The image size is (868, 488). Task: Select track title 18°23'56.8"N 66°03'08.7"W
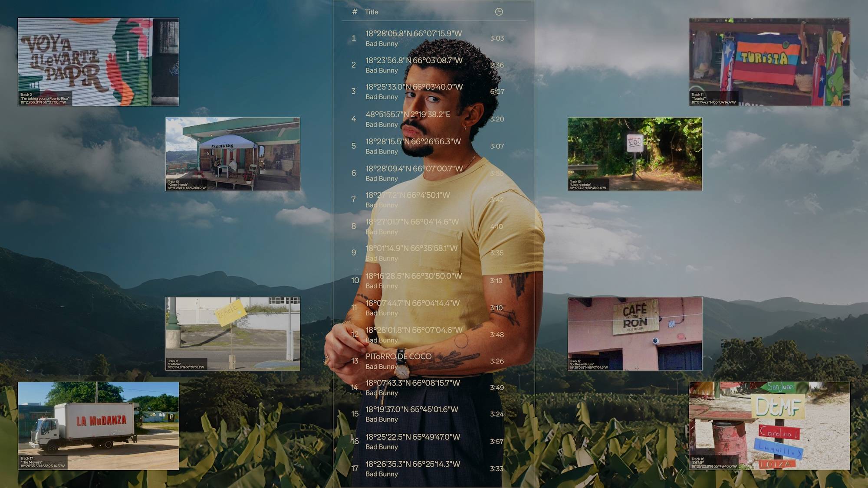[x=414, y=60]
